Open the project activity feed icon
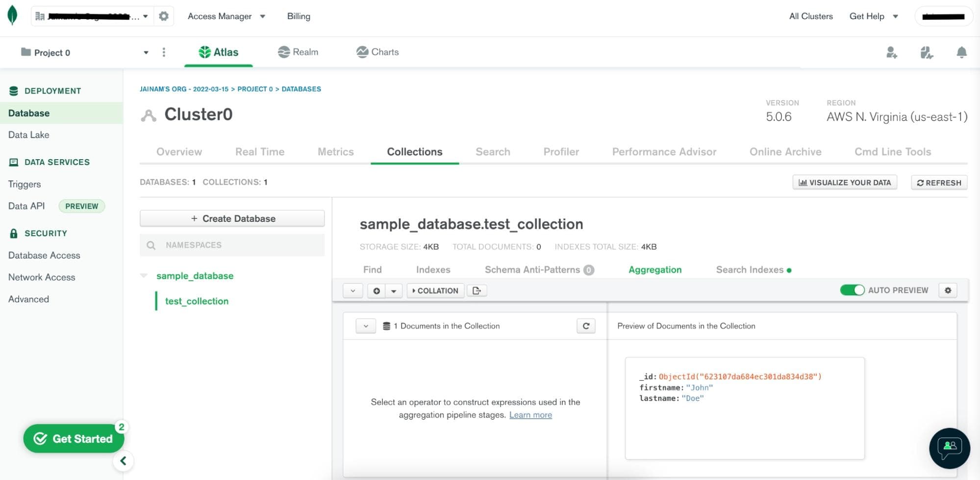Screen dimensions: 980x480 tap(926, 52)
